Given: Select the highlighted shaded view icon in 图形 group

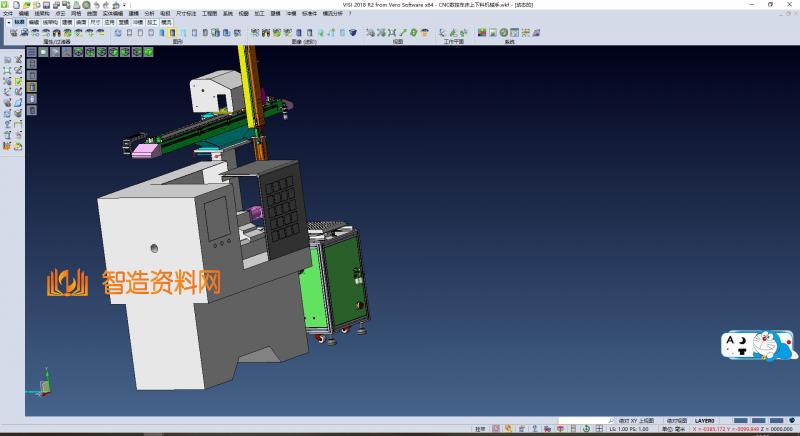Looking at the screenshot, I should coord(172,33).
